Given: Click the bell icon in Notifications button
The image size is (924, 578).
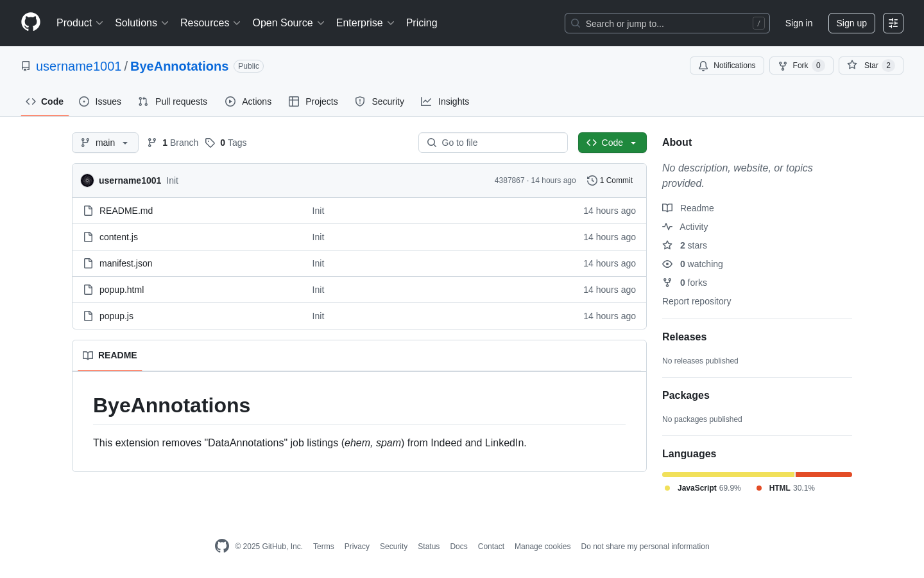Looking at the screenshot, I should point(703,66).
